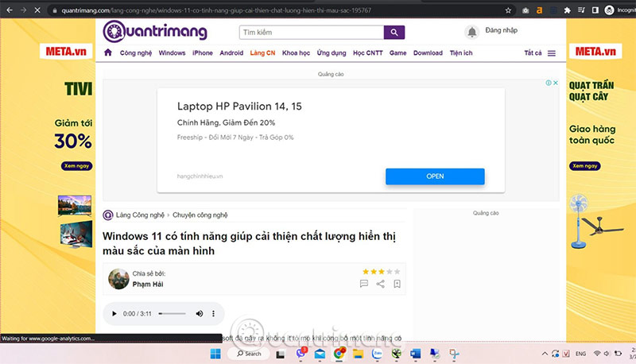Play the article audio
Viewport: 636px width, 364px height.
click(x=114, y=314)
